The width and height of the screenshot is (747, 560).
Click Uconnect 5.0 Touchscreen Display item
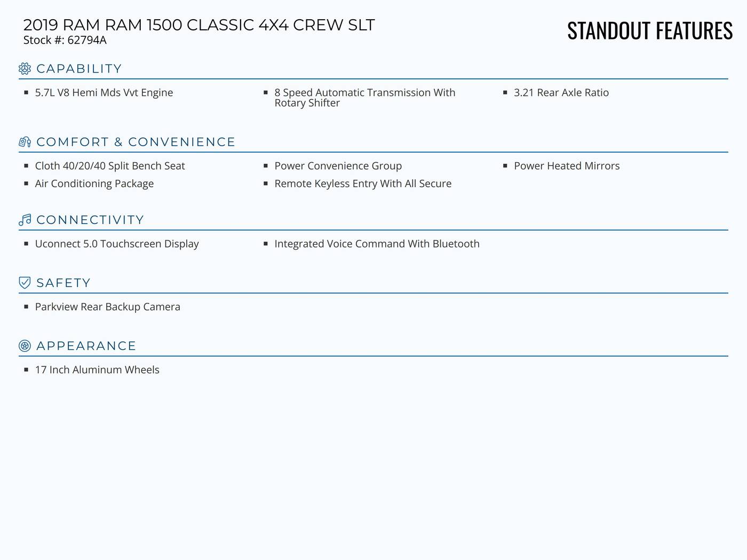coord(117,244)
